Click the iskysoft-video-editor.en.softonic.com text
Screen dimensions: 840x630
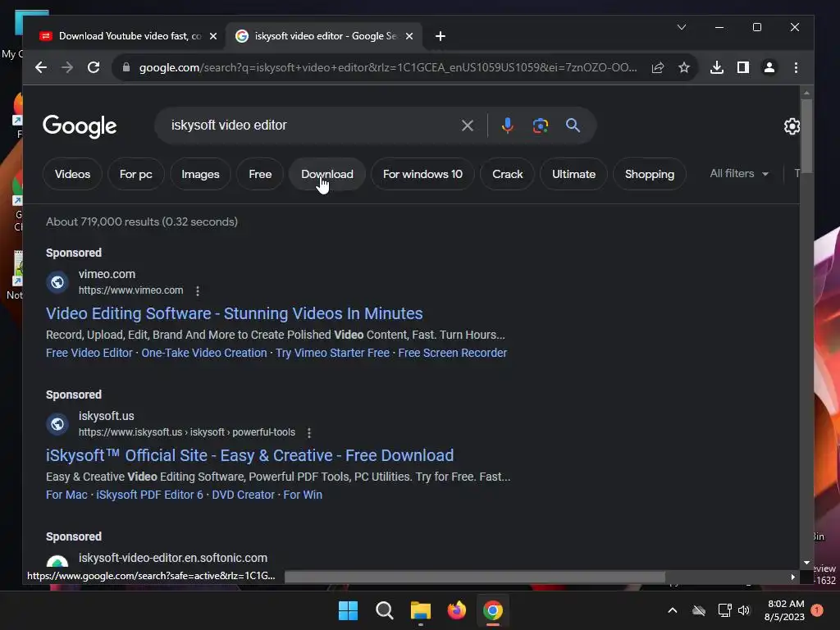173,558
